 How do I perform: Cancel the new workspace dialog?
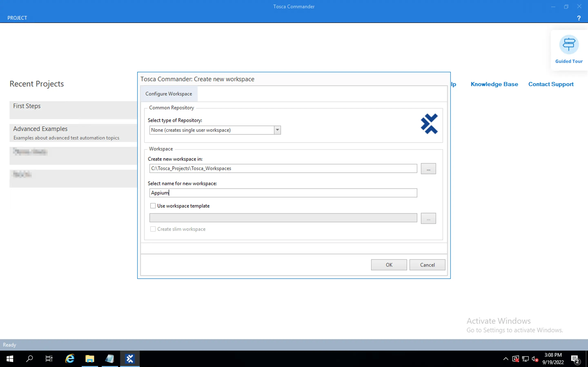click(x=427, y=265)
